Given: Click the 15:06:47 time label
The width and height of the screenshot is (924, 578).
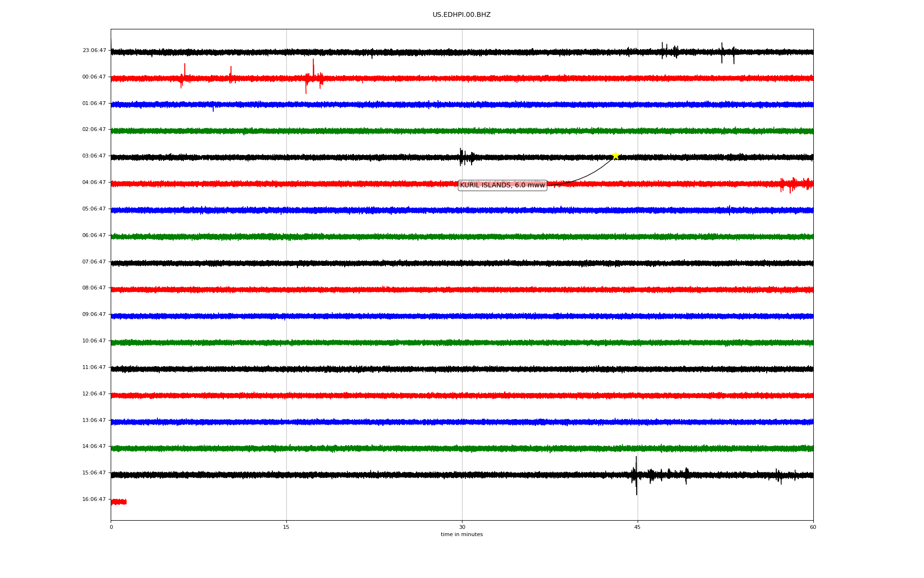Looking at the screenshot, I should pyautogui.click(x=94, y=473).
